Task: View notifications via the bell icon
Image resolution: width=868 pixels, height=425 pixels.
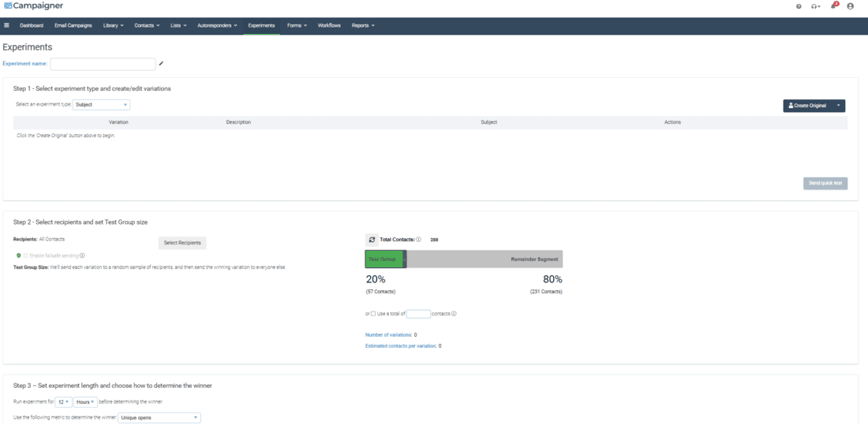Action: click(833, 6)
